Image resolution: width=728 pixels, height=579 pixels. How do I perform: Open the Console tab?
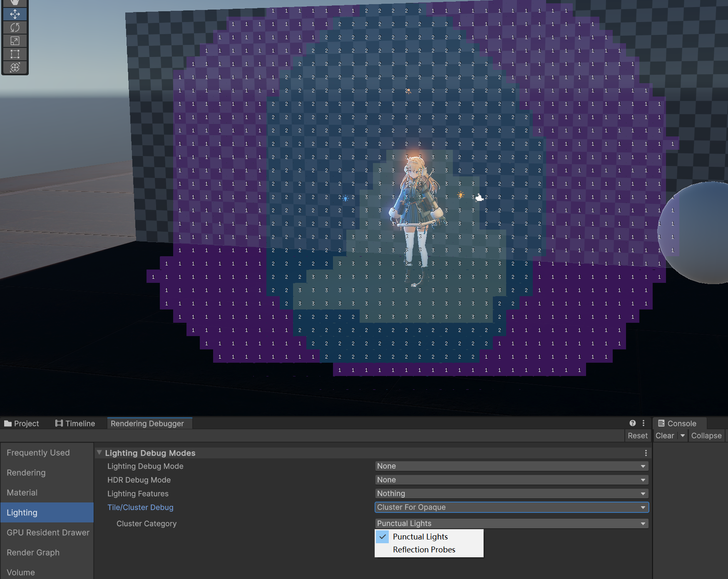coord(679,423)
